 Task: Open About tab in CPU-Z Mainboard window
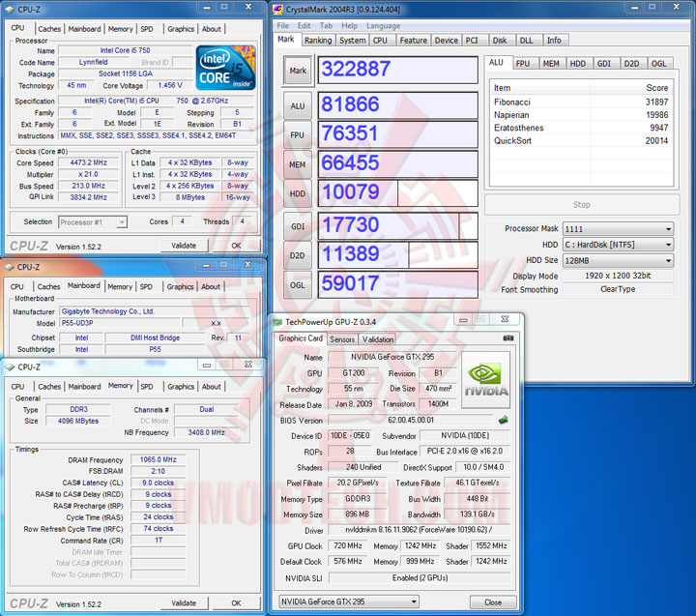pyautogui.click(x=211, y=287)
